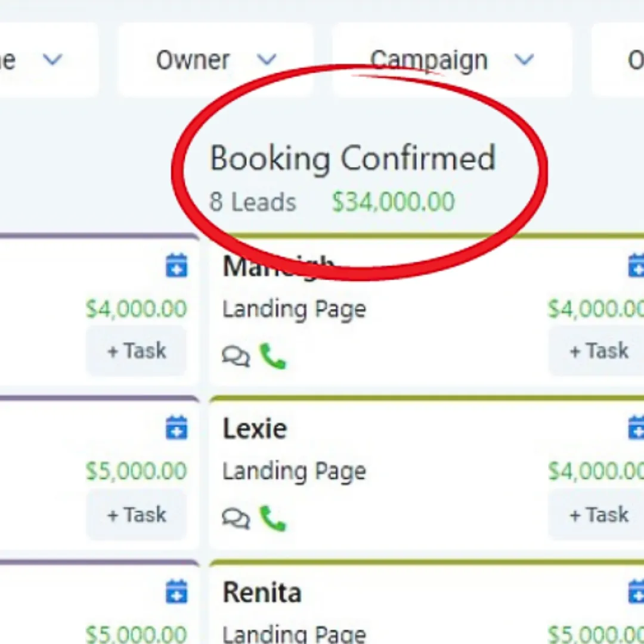Open Renita lead card

(x=262, y=593)
